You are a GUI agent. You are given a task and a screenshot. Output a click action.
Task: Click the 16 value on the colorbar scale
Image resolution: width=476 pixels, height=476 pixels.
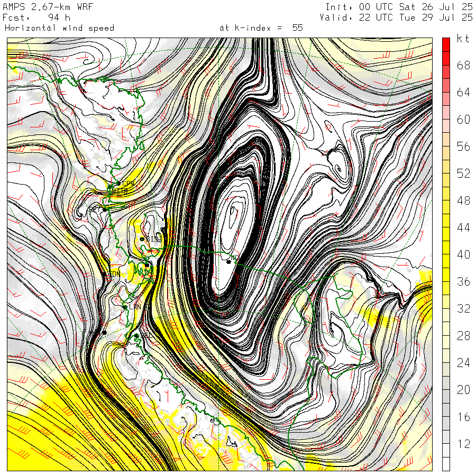point(463,417)
